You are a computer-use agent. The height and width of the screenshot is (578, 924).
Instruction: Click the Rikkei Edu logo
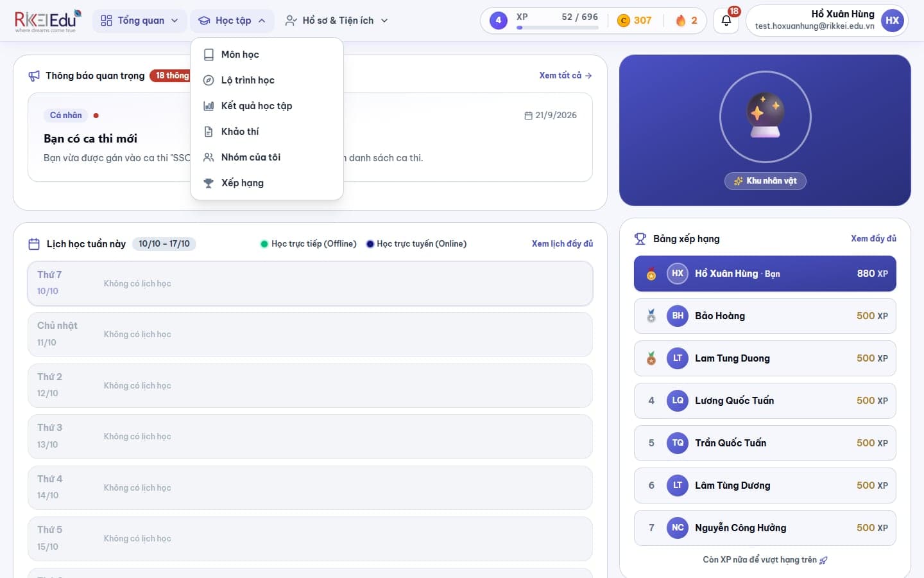coord(48,21)
